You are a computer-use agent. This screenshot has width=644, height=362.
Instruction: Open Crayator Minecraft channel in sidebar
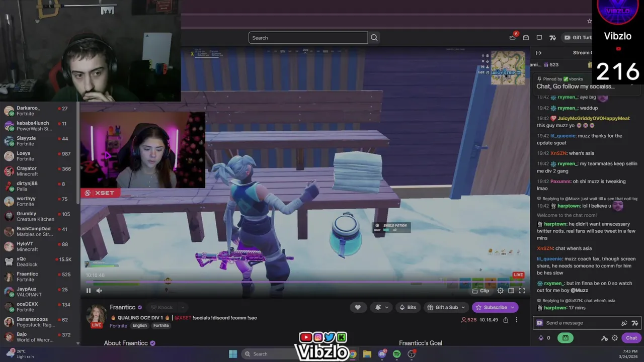pos(38,171)
